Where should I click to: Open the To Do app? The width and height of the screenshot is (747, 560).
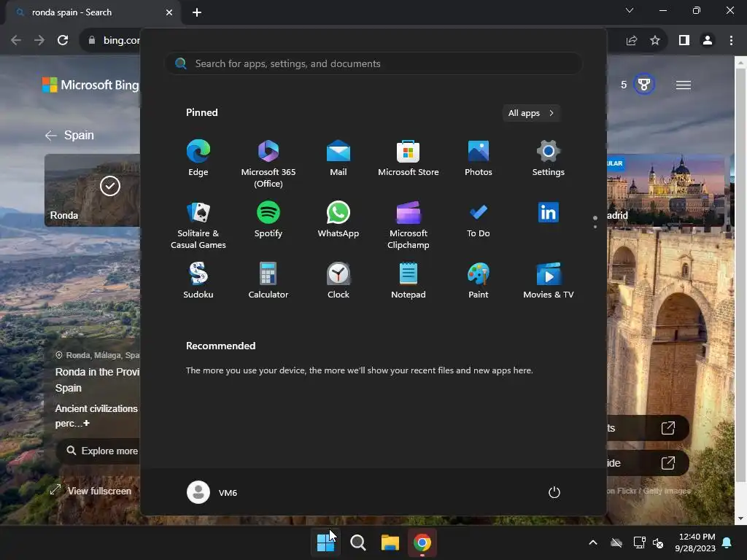point(479,219)
